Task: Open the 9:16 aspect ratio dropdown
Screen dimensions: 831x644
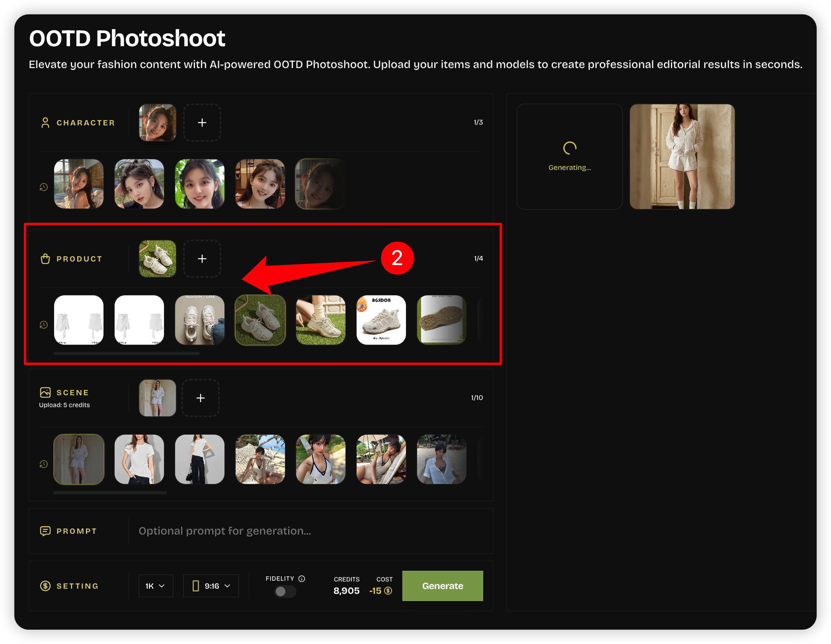Action: 211,586
